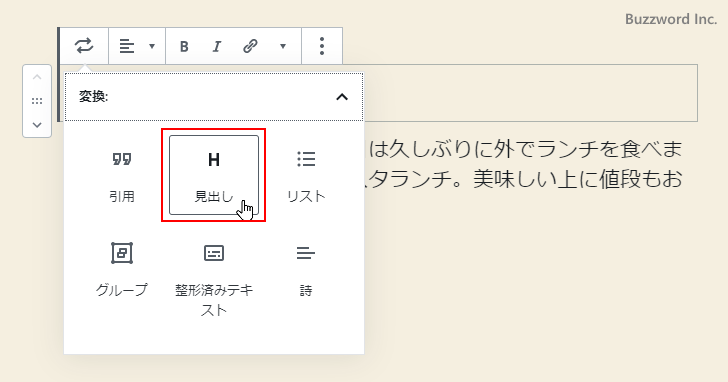Open the text alignment icon
The image size is (728, 382).
pos(127,46)
